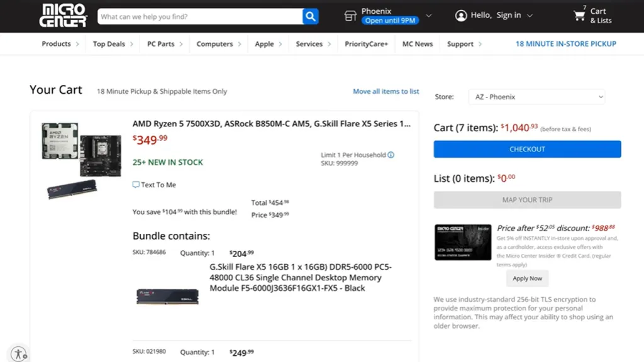Click 18 Minute In-Store Pickup link

click(565, 43)
